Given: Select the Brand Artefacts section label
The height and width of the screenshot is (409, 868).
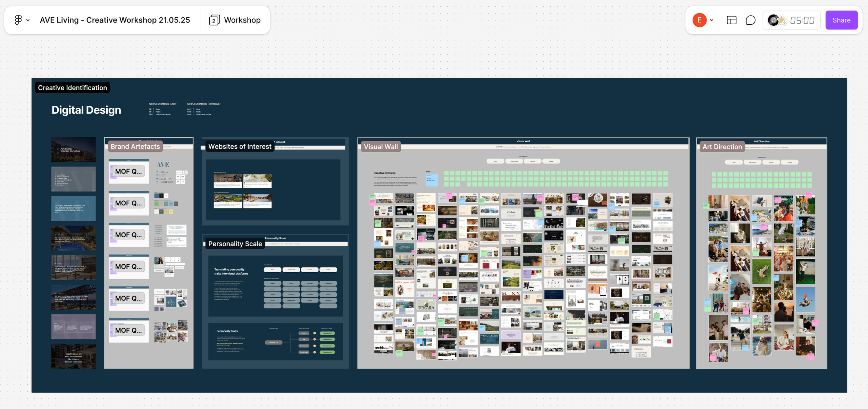Looking at the screenshot, I should click(x=135, y=146).
